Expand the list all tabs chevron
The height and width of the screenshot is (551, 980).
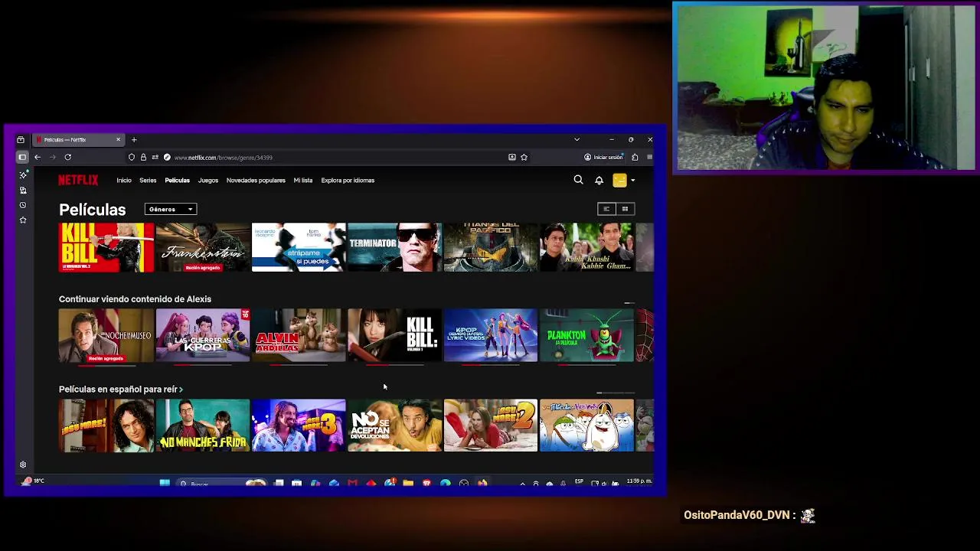click(x=577, y=139)
